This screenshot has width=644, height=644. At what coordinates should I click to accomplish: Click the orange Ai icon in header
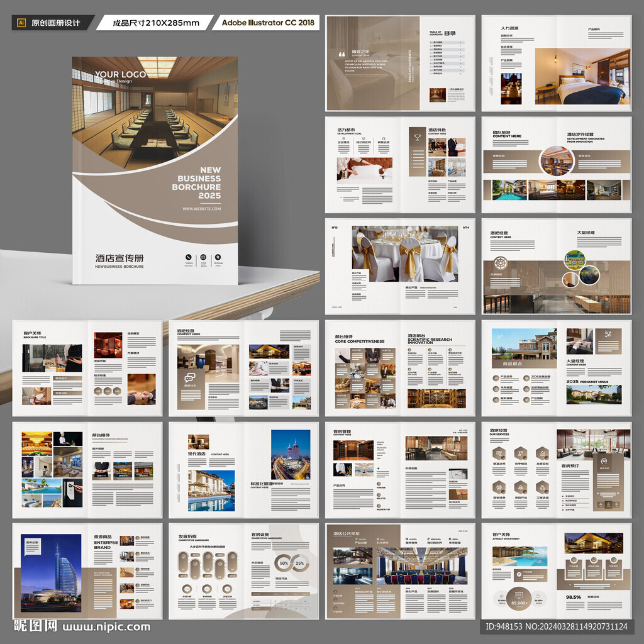pyautogui.click(x=21, y=23)
